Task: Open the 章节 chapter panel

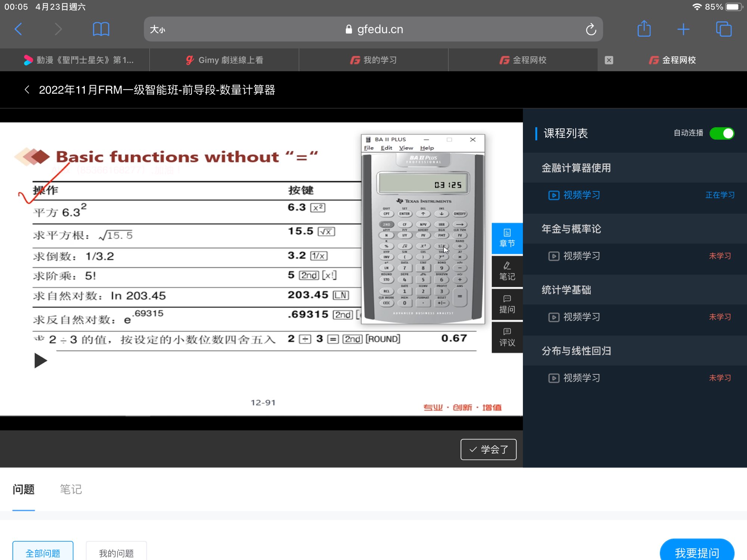Action: (x=507, y=238)
